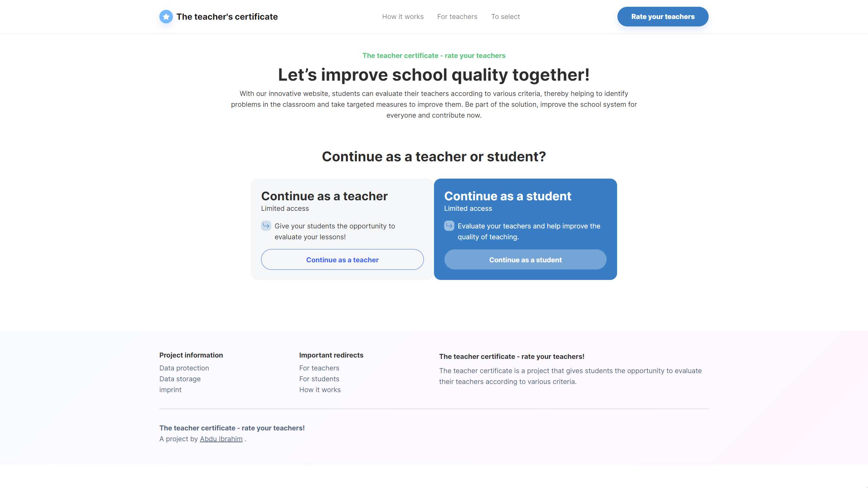
Task: Open 'How it works' navigation item
Action: 402,17
